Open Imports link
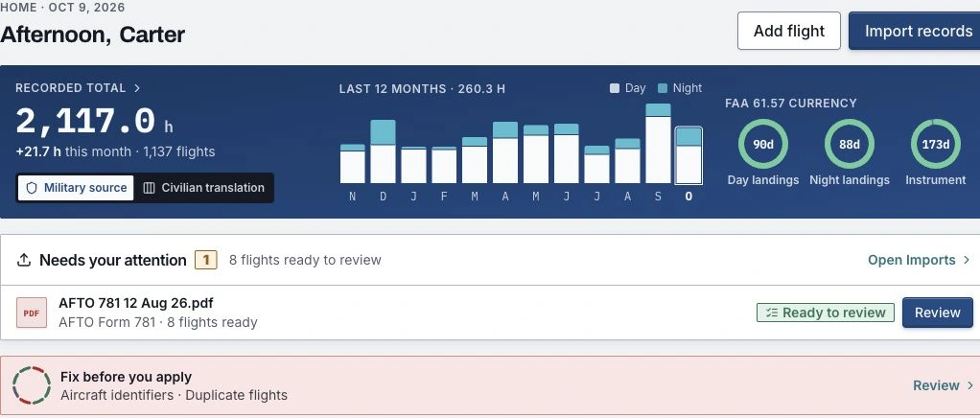Viewport: 980px width, 418px height. pos(918,260)
